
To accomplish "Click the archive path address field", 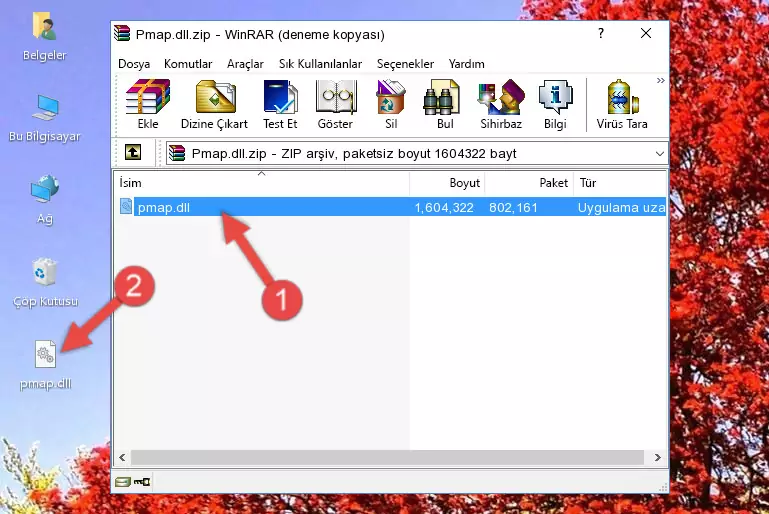I will pos(417,154).
